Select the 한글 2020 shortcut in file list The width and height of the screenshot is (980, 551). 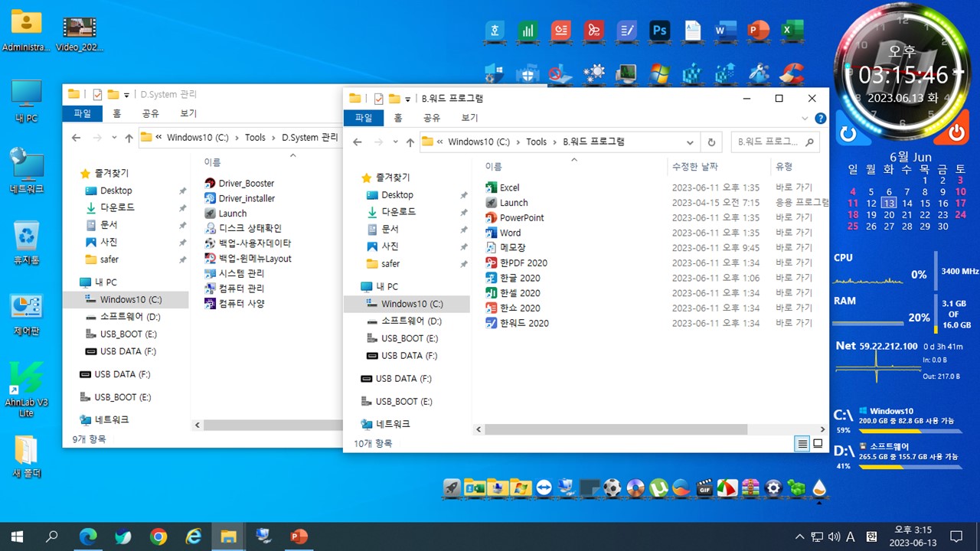point(513,278)
